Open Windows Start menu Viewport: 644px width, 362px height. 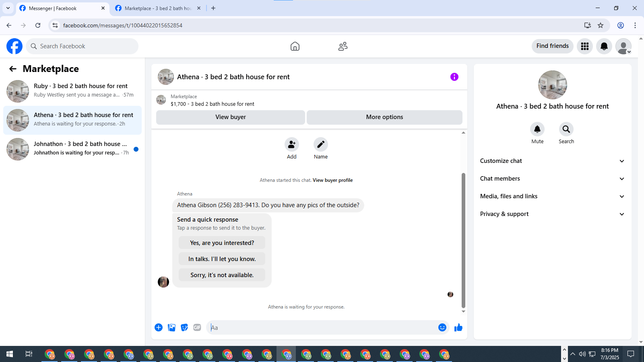[x=10, y=354]
